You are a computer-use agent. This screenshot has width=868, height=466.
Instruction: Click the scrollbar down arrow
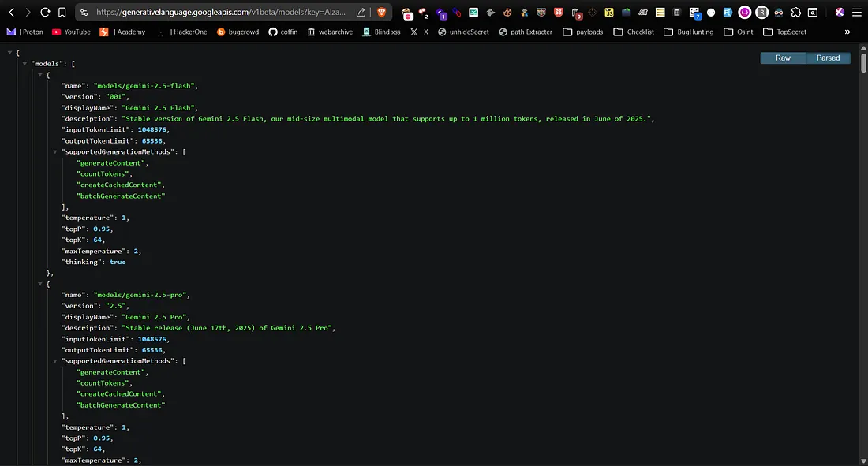click(x=863, y=461)
